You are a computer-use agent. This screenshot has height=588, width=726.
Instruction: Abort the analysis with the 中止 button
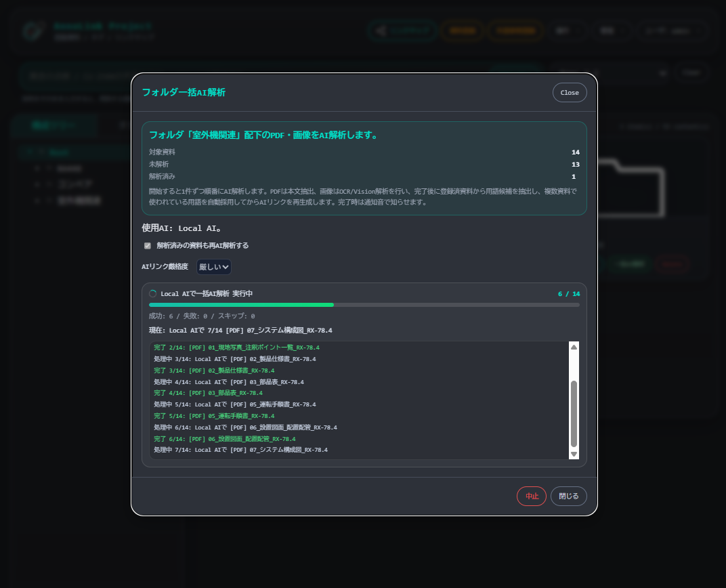[x=532, y=497]
